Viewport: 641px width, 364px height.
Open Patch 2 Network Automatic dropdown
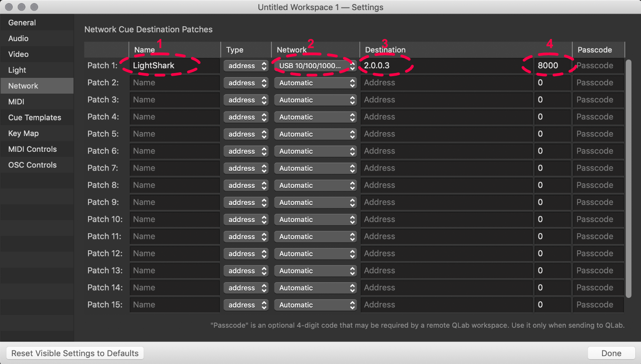click(315, 83)
